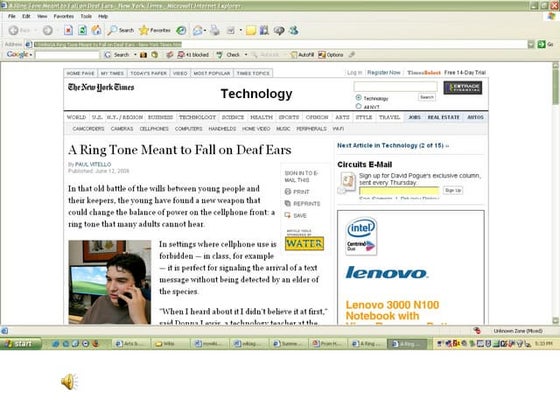
Task: Click the New York Times logo
Action: [101, 87]
